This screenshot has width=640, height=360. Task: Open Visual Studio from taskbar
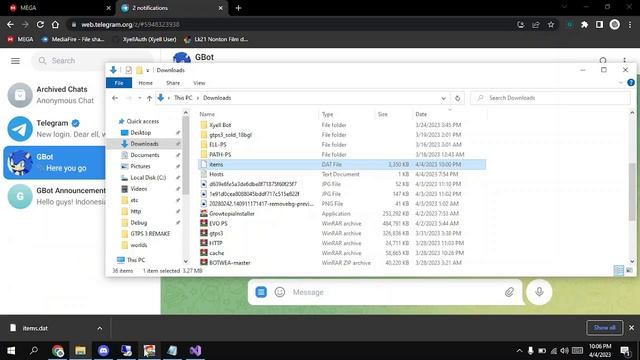[195, 351]
